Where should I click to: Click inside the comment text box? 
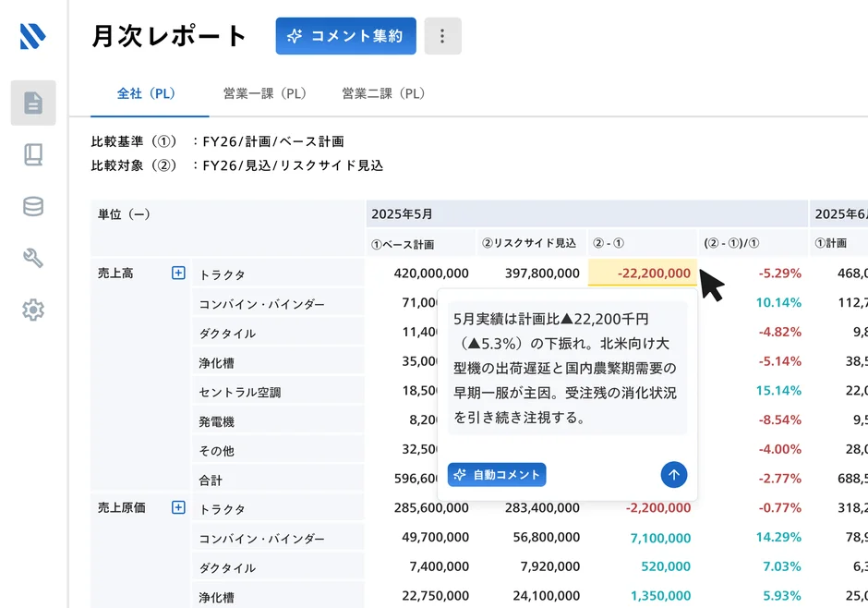(567, 369)
